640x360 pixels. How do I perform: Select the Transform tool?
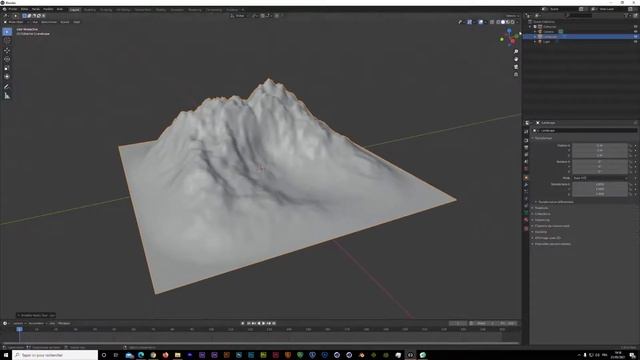(7, 76)
